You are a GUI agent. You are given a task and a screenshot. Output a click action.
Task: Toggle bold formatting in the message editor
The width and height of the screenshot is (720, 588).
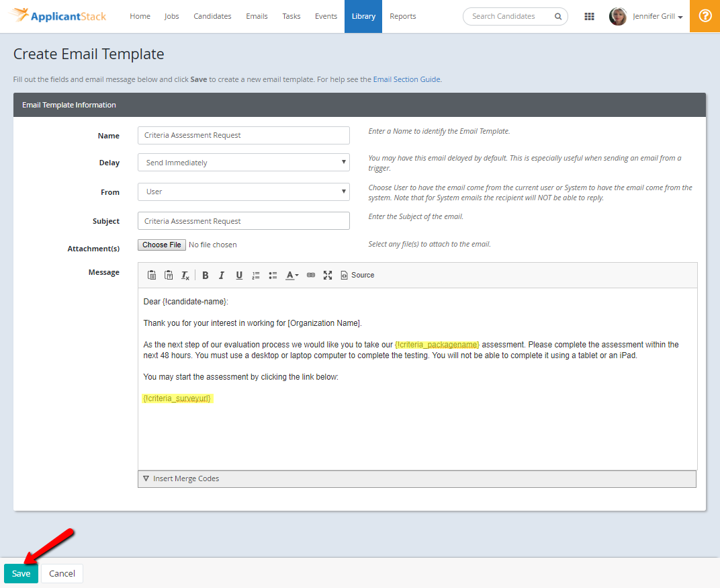pos(205,275)
